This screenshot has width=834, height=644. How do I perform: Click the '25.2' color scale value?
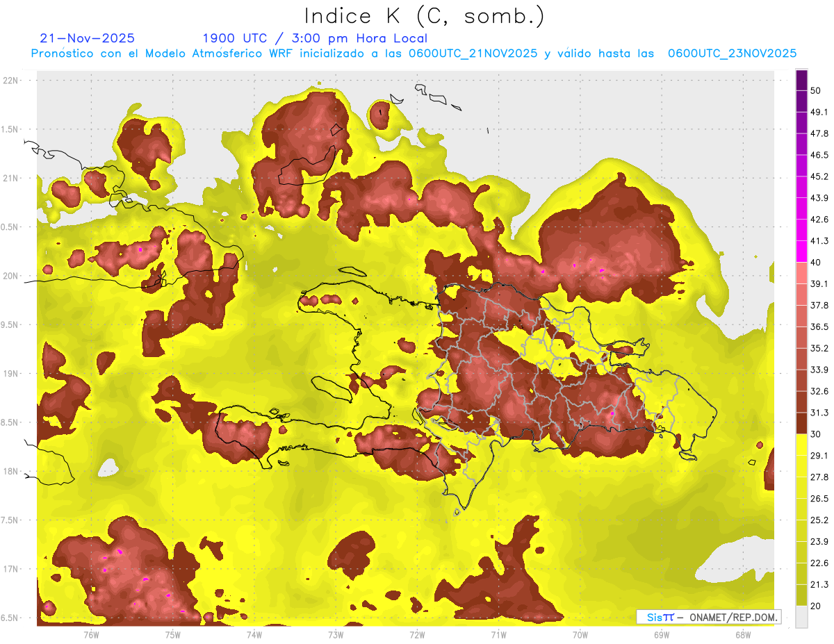(x=820, y=520)
